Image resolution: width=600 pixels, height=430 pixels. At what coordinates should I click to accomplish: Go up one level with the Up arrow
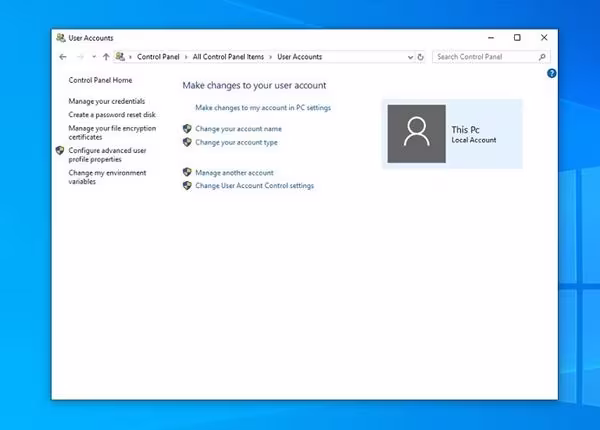106,57
